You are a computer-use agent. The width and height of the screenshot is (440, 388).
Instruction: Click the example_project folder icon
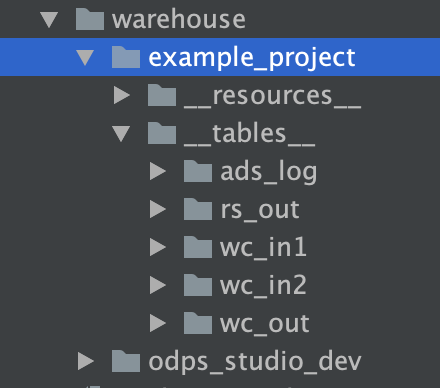point(126,57)
